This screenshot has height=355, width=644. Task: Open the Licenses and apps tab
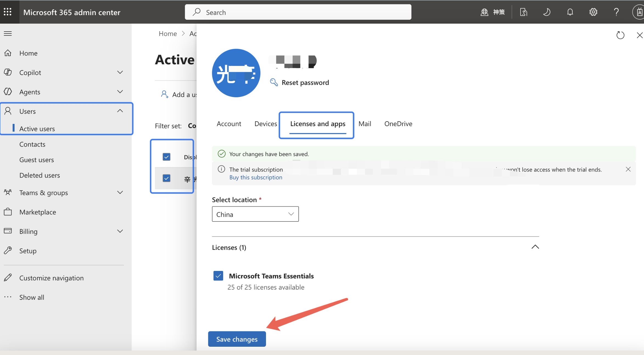tap(318, 124)
